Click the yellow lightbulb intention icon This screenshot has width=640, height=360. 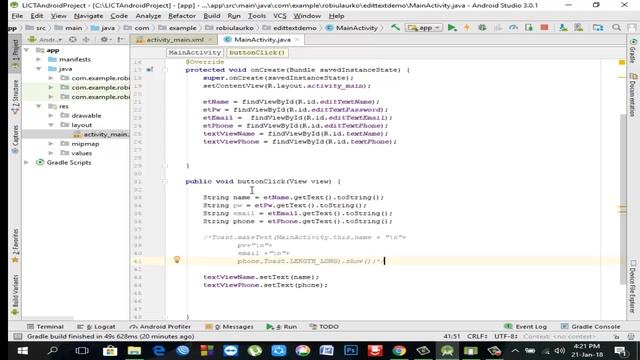click(x=177, y=260)
